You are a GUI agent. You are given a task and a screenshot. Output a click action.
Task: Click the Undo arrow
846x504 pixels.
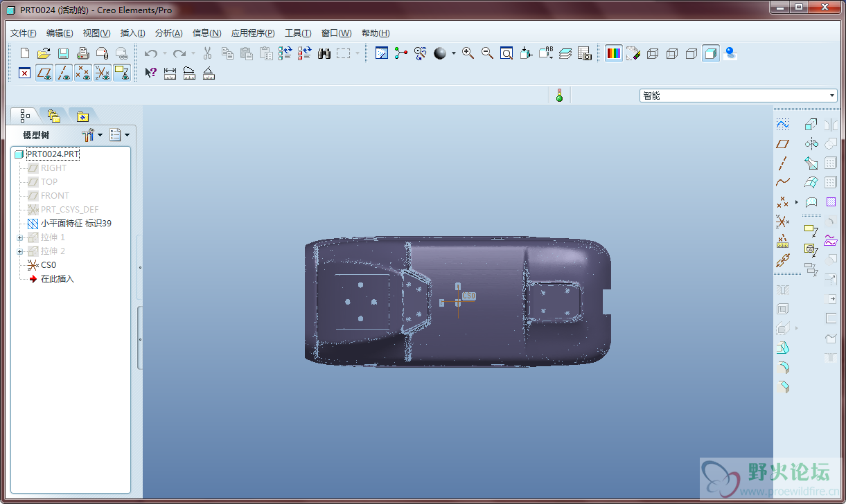click(x=151, y=53)
